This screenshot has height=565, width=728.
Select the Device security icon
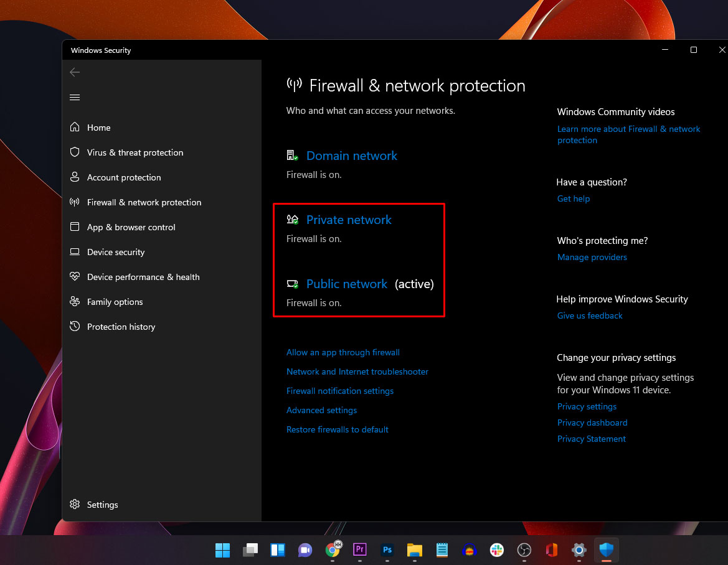[x=75, y=252]
